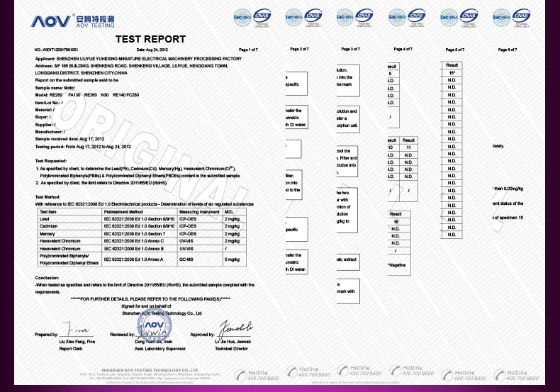This screenshot has width=560, height=392.
Task: Click the 'Technical Director' title text
Action: pos(231,349)
